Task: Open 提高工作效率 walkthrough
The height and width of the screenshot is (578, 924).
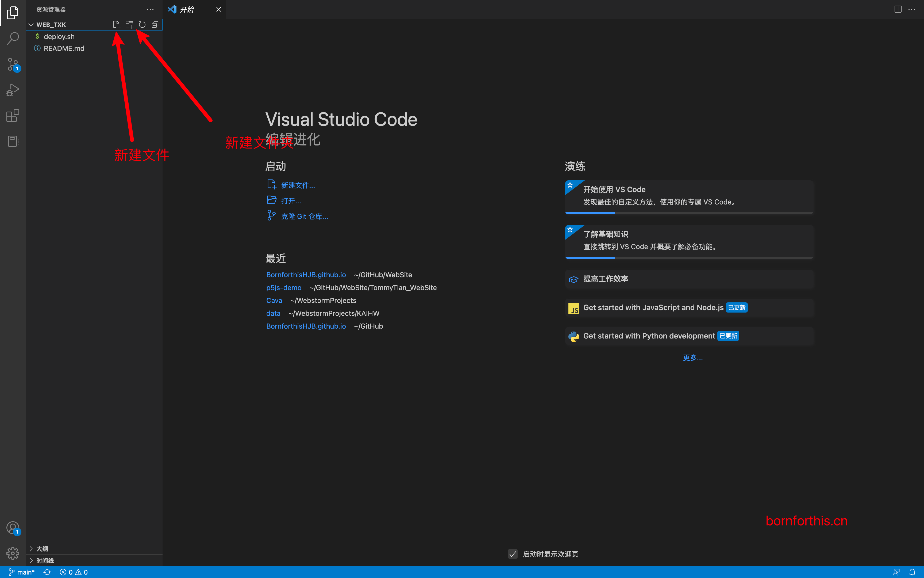Action: click(689, 279)
